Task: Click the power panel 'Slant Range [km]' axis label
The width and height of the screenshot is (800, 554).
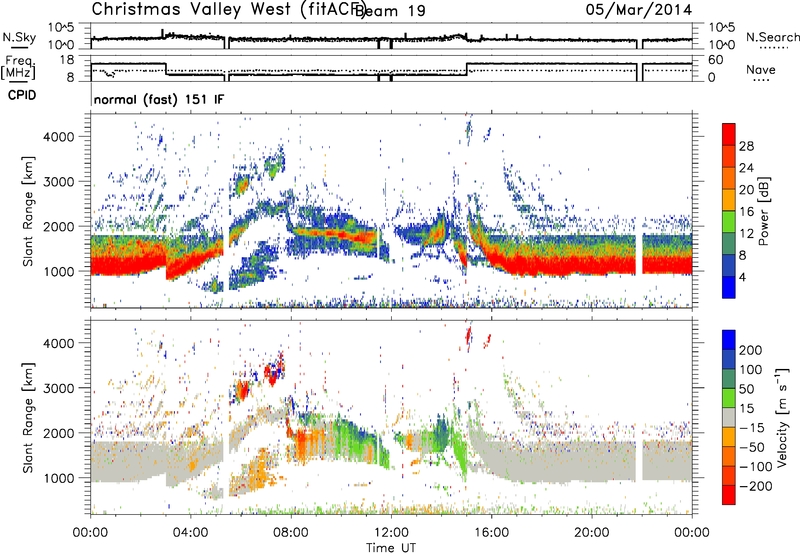Action: click(28, 211)
